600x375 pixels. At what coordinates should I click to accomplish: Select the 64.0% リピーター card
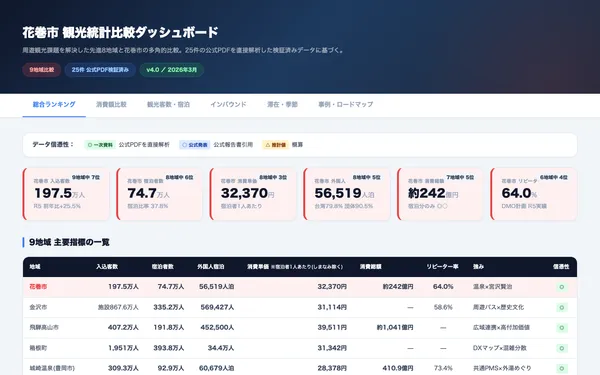tap(534, 194)
